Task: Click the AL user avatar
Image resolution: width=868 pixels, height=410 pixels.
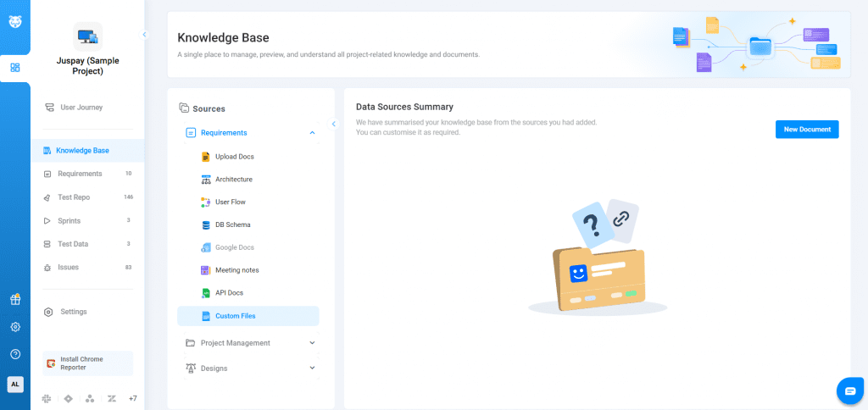Action: click(15, 384)
